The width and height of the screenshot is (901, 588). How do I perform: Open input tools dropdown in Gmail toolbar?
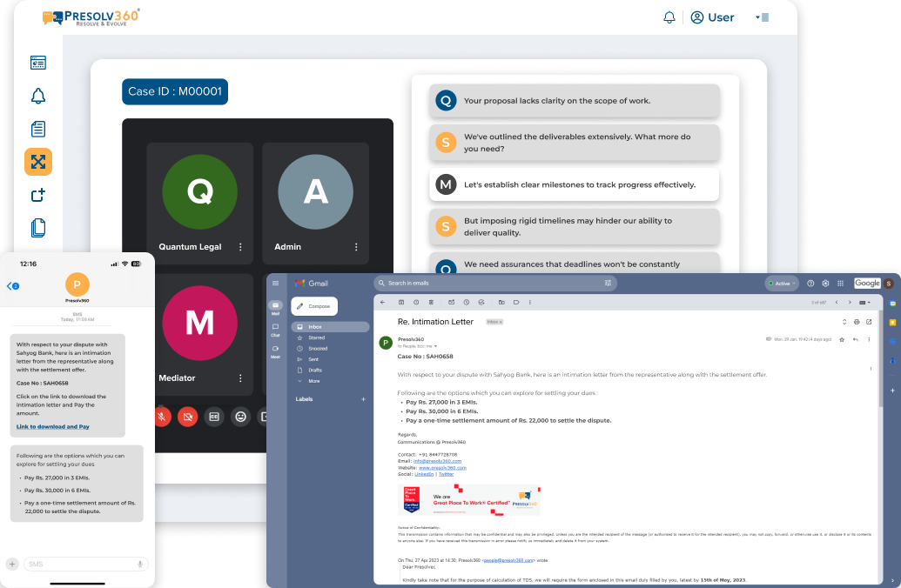pyautogui.click(x=864, y=302)
